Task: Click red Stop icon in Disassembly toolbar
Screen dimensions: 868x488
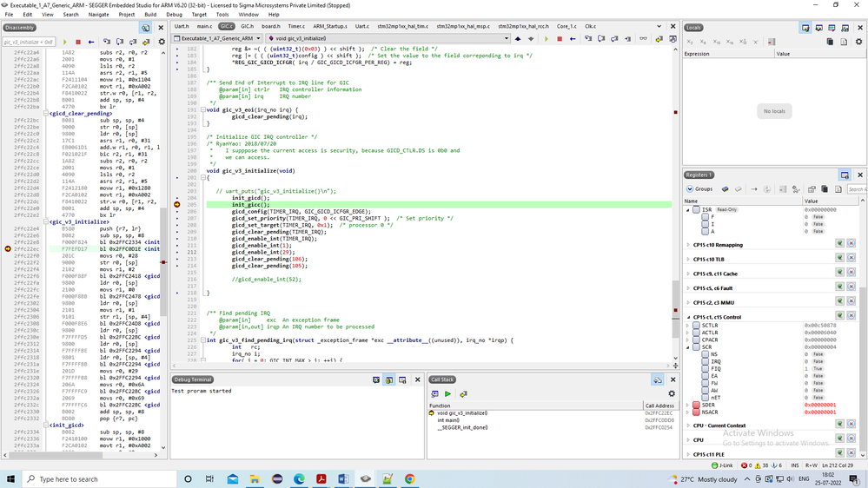Action: [x=78, y=42]
